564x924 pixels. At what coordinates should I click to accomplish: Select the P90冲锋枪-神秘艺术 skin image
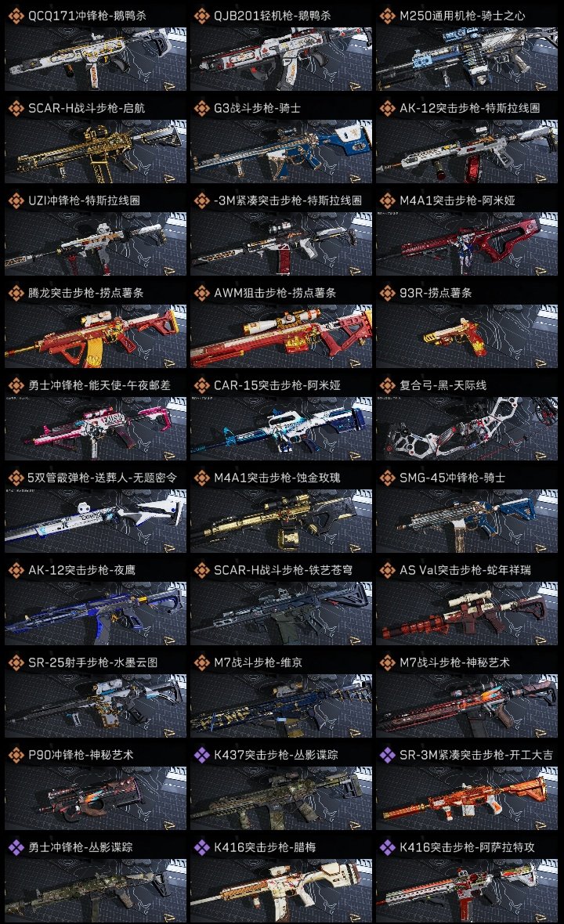[x=96, y=799]
